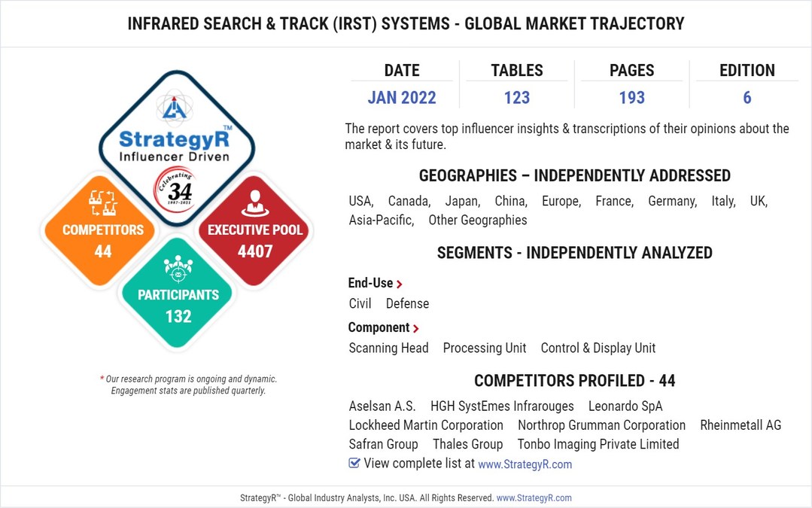Click competitor Rheinmetall AG
This screenshot has height=508, width=812.
coord(741,425)
